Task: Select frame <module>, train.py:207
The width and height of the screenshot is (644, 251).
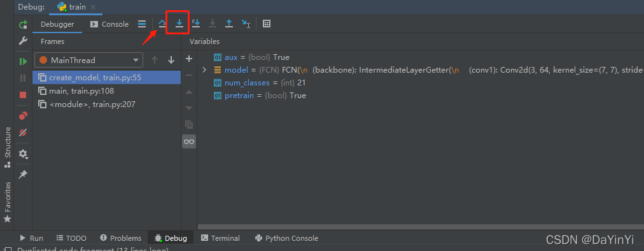Action: click(x=106, y=104)
